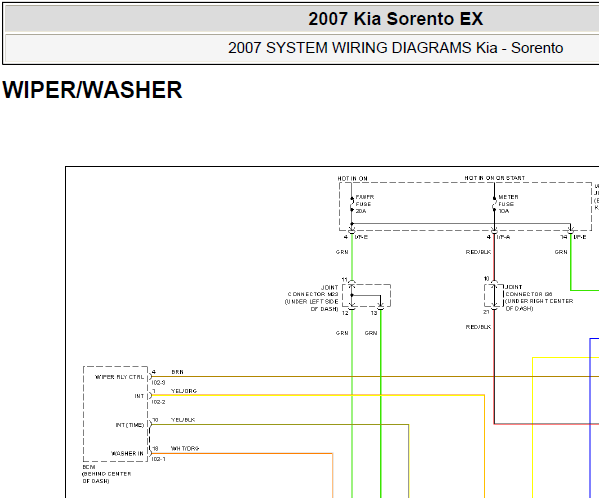Click pin number 21 of connector I36

point(486,312)
